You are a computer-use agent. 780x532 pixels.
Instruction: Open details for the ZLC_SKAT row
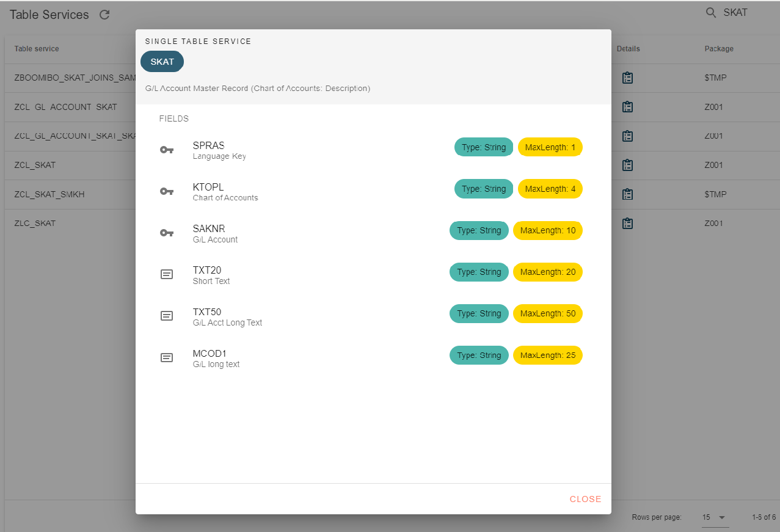click(627, 224)
